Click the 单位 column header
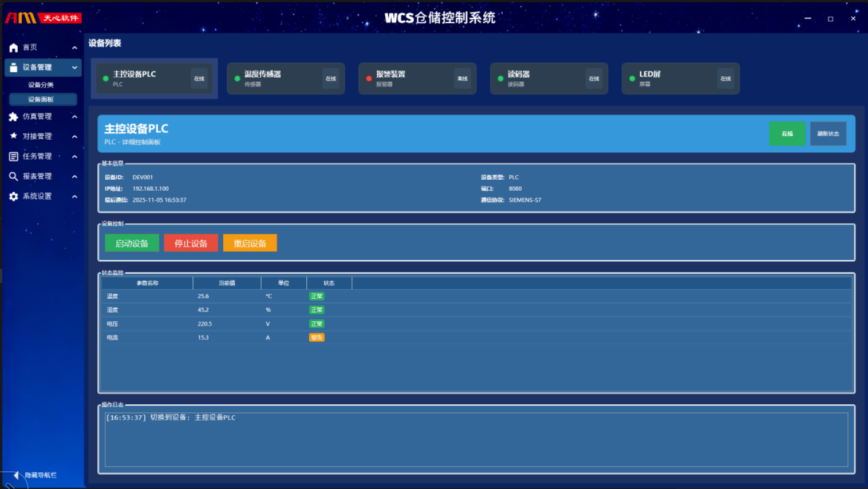Screen dimensions: 868x489 [x=283, y=283]
